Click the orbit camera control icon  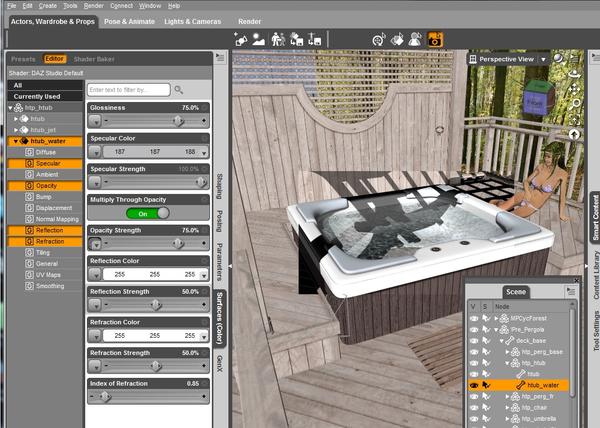574,74
